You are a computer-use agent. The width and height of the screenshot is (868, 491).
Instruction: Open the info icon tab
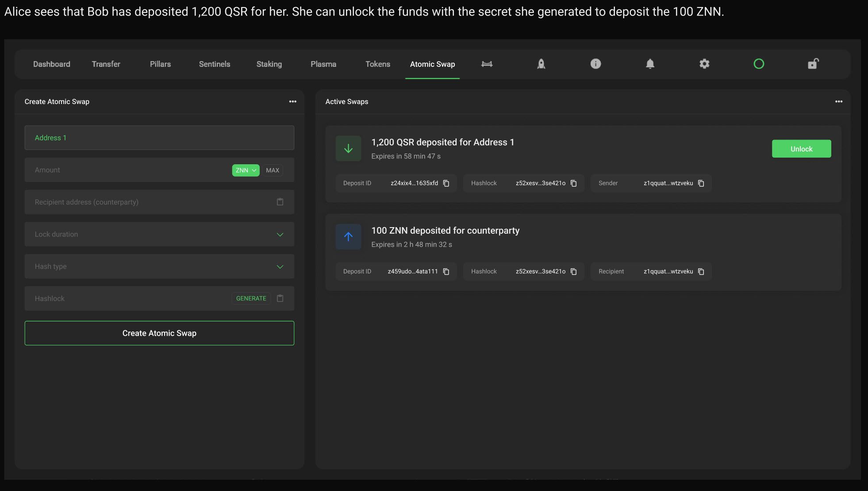click(595, 64)
